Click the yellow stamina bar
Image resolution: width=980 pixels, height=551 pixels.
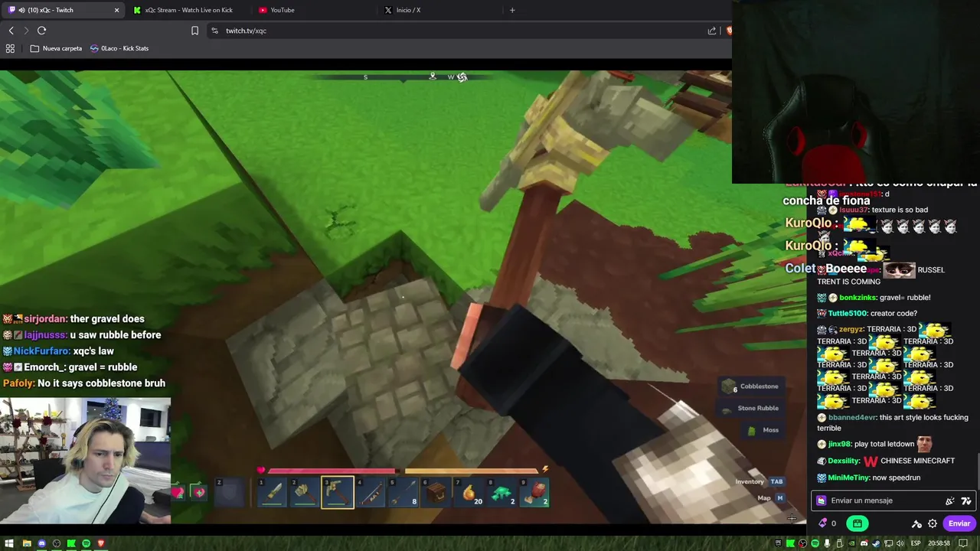(471, 471)
